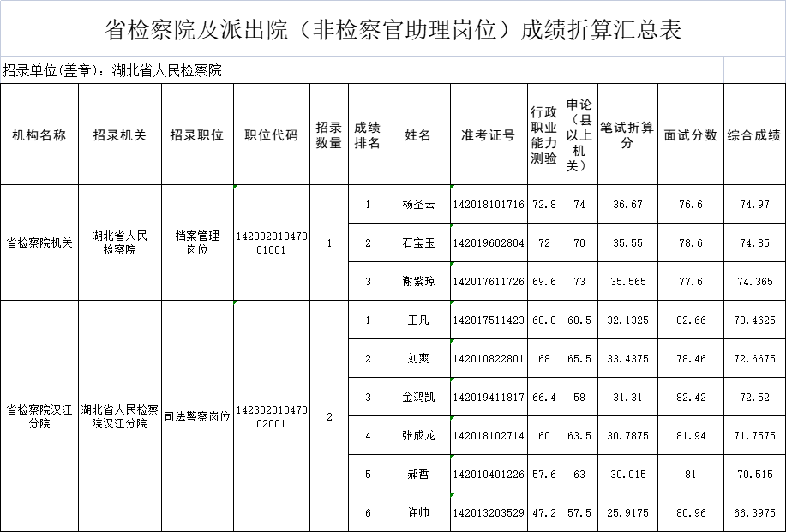The width and height of the screenshot is (786, 532).
Task: Select the 申论（县以上机关）header cell
Action: pyautogui.click(x=579, y=134)
